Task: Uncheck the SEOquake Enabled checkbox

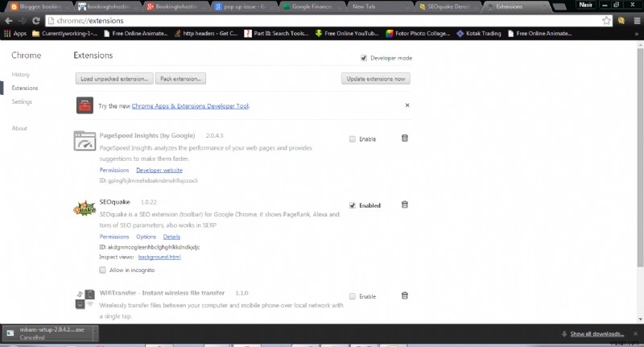Action: [x=353, y=205]
